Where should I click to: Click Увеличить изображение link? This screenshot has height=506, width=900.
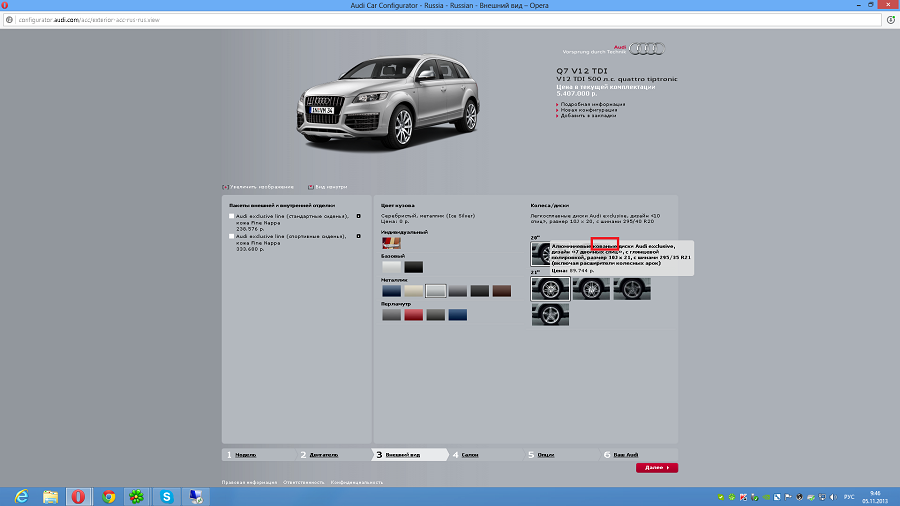(261, 187)
